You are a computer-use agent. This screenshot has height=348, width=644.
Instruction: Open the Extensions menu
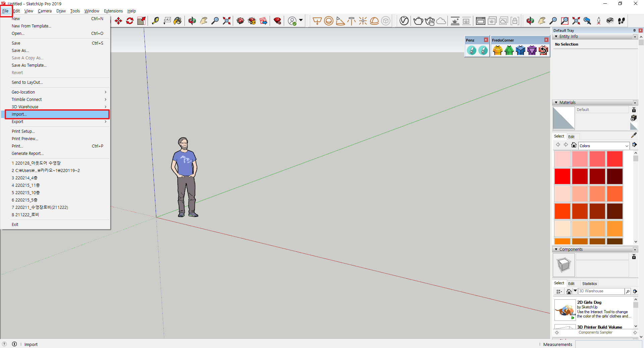coord(113,11)
